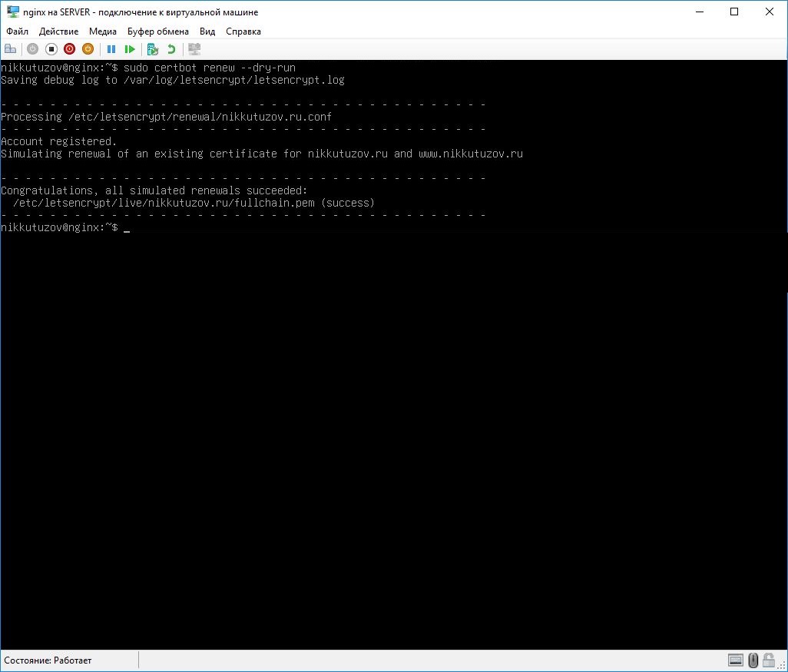Click the enhanced session toolbar icon
788x672 pixels.
point(194,49)
